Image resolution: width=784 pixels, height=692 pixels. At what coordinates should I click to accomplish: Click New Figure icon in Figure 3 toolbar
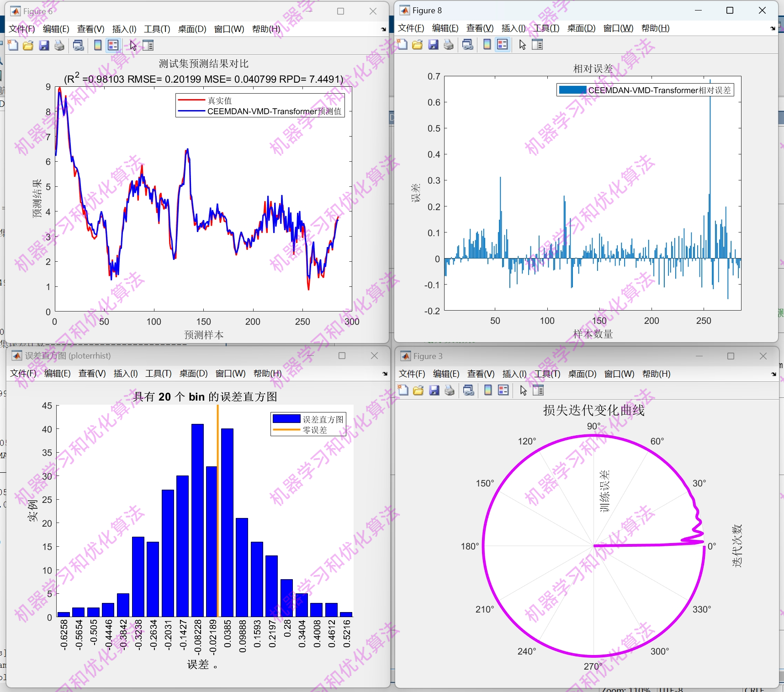[403, 390]
